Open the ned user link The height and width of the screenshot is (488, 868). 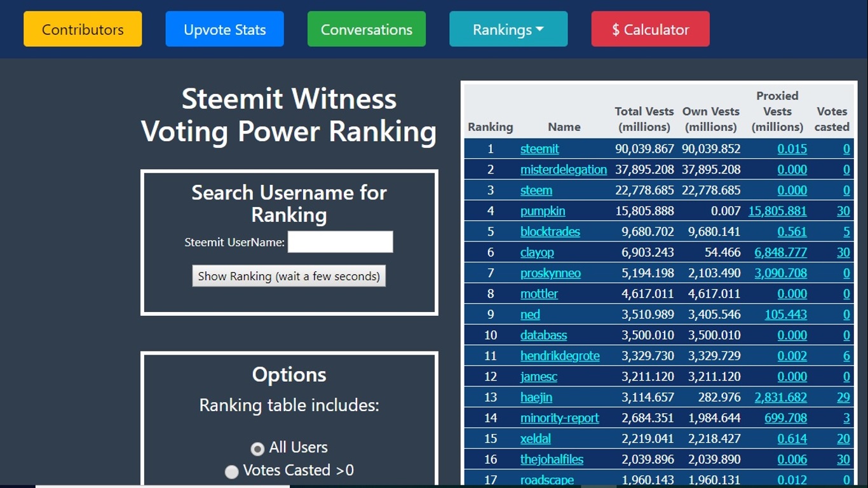click(x=530, y=315)
